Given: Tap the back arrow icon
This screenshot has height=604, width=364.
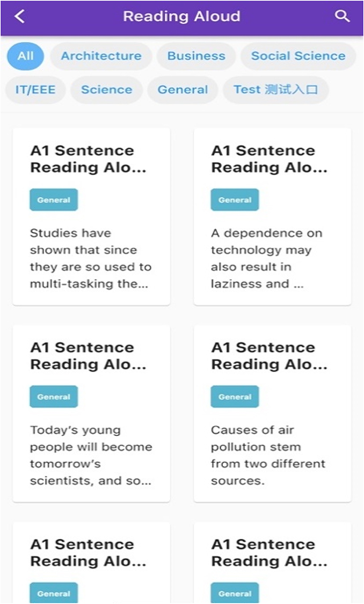Looking at the screenshot, I should pos(20,17).
